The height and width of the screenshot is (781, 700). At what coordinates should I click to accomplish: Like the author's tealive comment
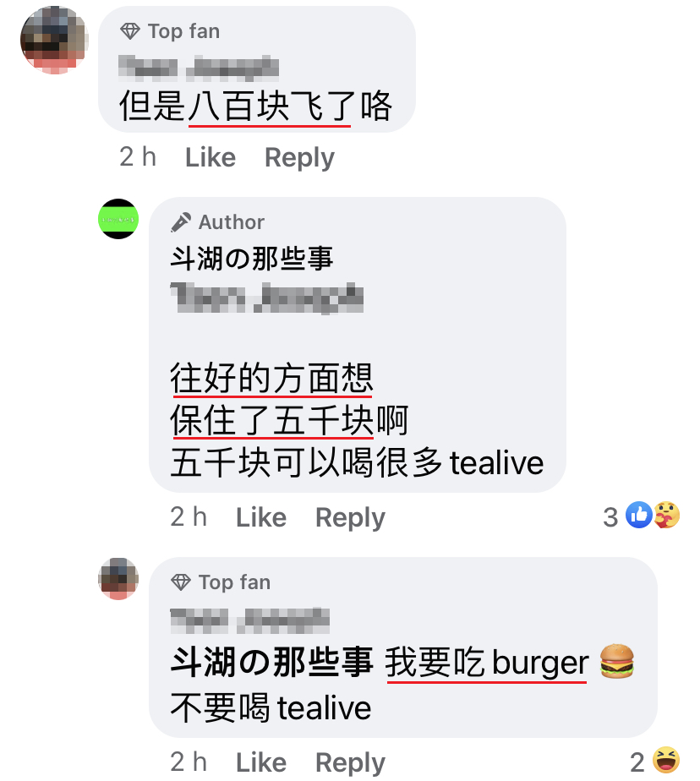click(261, 517)
